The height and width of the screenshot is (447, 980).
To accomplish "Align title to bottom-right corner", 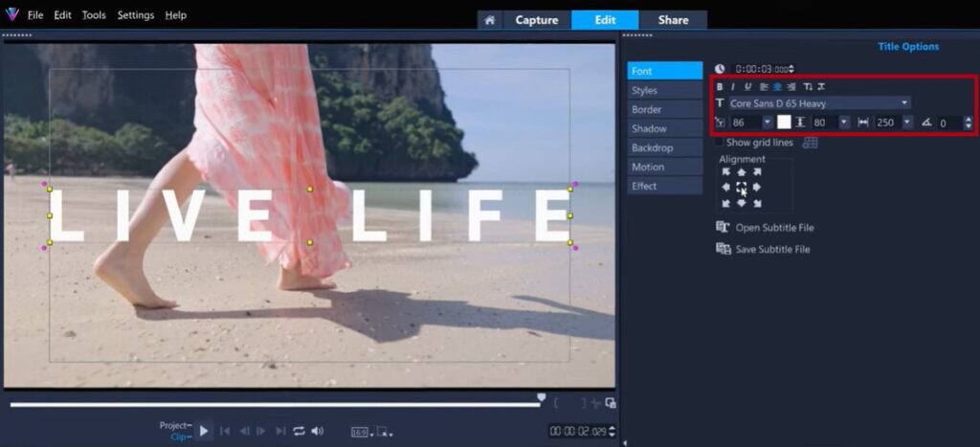I will click(757, 203).
